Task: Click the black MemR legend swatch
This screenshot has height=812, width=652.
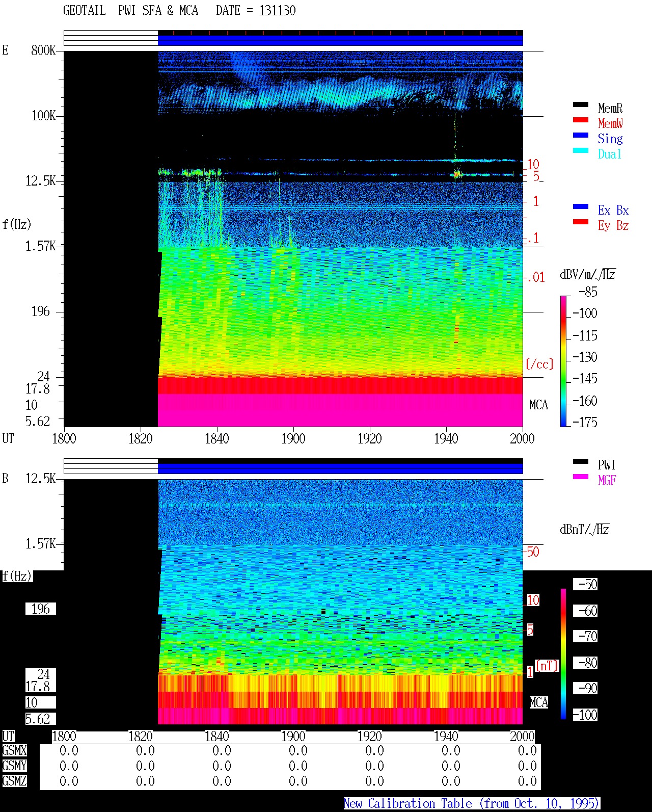Action: (581, 105)
